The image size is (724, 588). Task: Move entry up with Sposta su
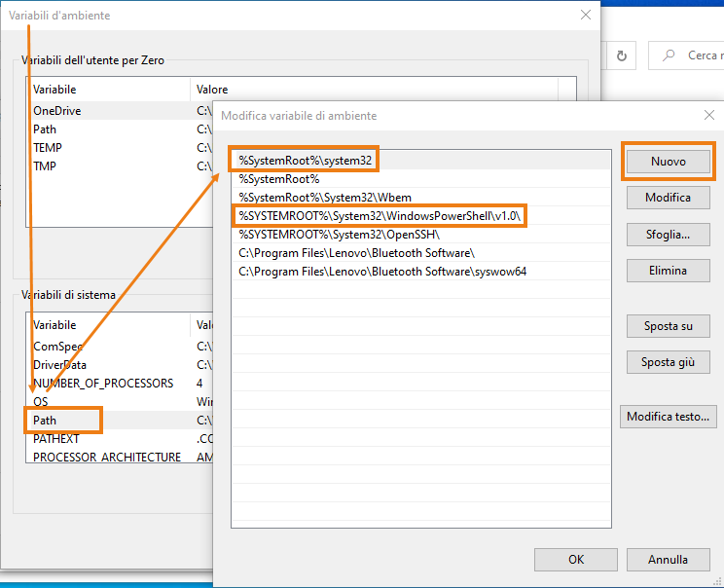coord(668,326)
